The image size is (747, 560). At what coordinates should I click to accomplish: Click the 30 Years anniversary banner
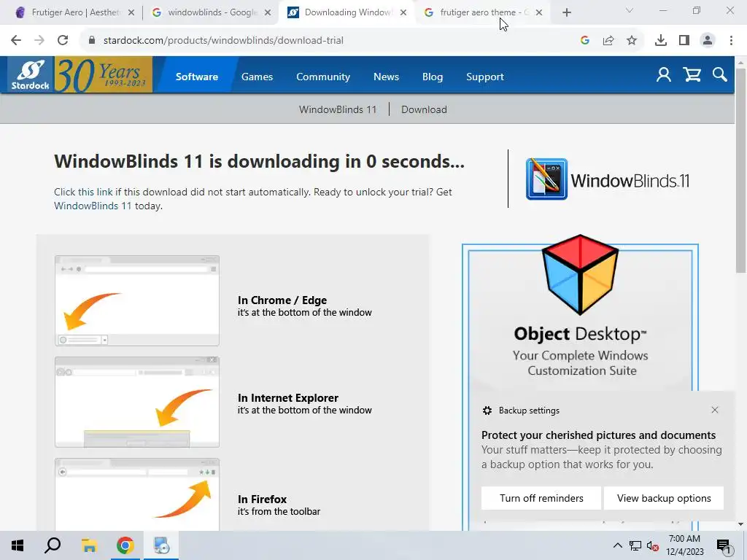pyautogui.click(x=104, y=75)
